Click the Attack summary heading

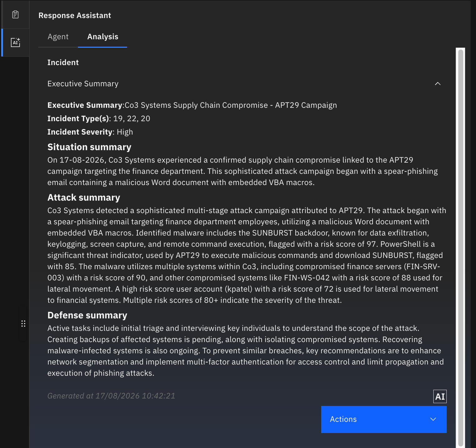[84, 198]
